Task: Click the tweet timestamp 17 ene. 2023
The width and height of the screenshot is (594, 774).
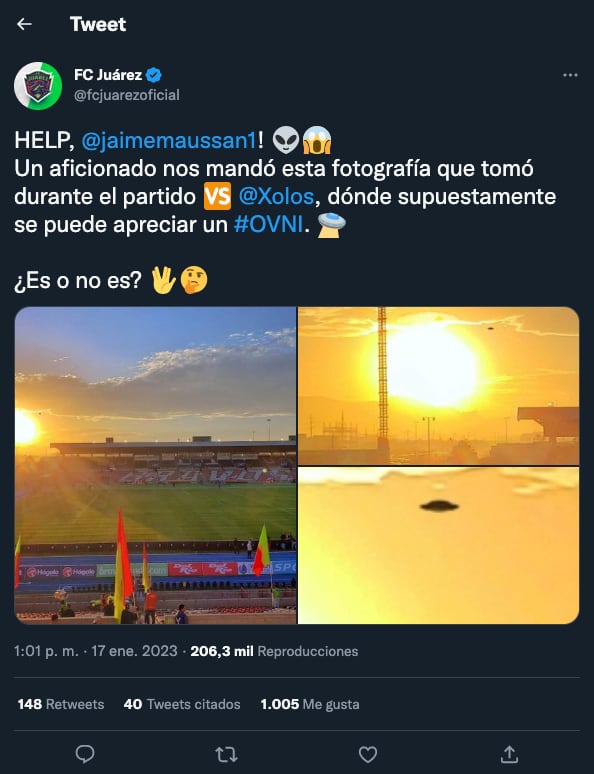Action: pos(134,651)
